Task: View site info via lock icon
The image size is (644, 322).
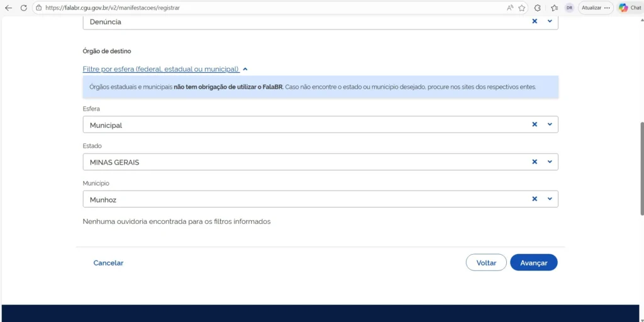Action: (x=38, y=8)
